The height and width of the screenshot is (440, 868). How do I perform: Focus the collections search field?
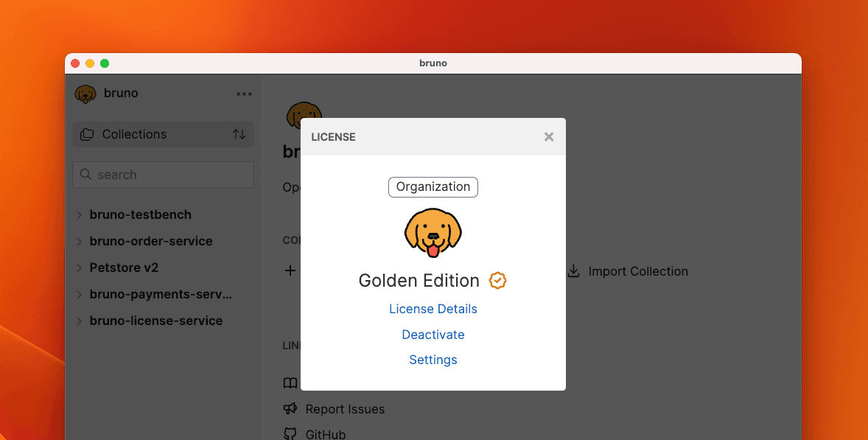click(x=164, y=175)
